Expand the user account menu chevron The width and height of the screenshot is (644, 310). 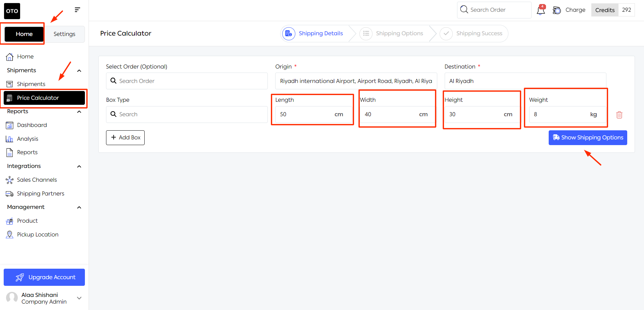tap(79, 298)
